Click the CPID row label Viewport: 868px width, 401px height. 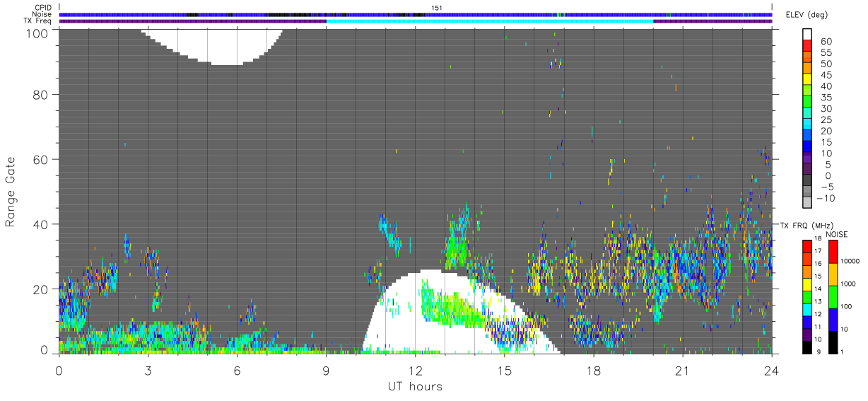(x=43, y=8)
